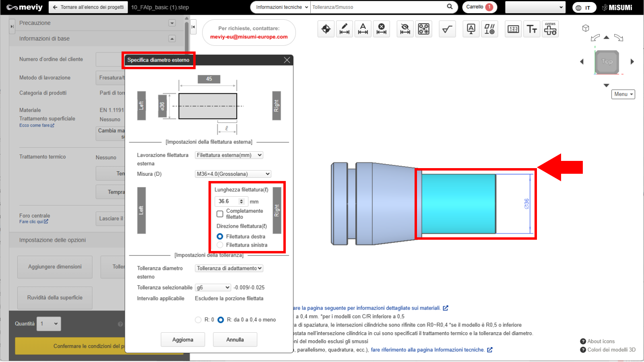Open the view cube Menu dropdown
The image size is (644, 362).
[623, 94]
